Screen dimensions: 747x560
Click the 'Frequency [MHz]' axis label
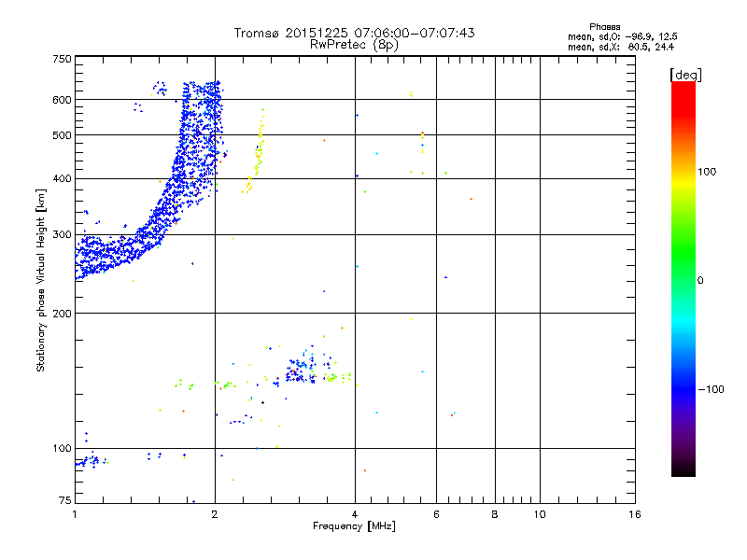click(354, 526)
